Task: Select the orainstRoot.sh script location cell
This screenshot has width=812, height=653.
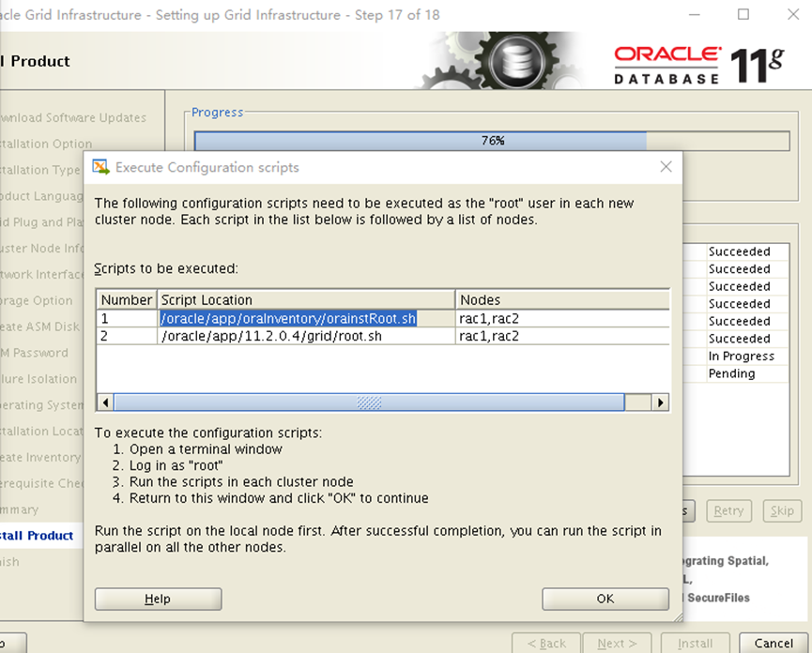Action: click(306, 318)
